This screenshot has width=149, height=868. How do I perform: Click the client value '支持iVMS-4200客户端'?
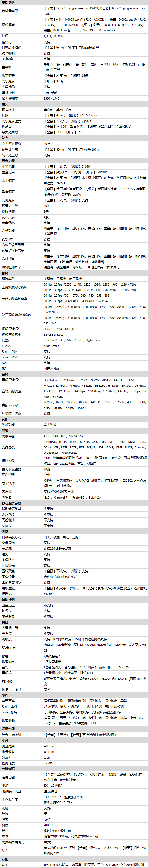[x=59, y=492]
